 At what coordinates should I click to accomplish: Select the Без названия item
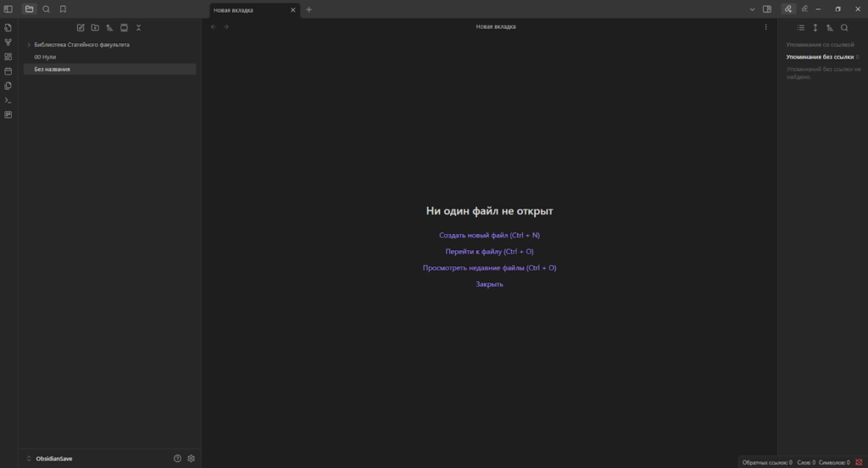click(109, 70)
